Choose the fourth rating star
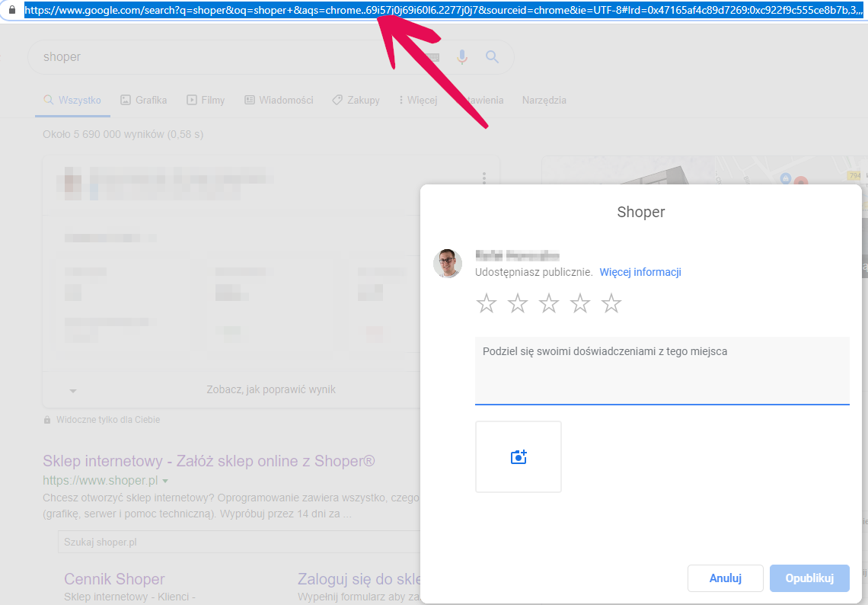This screenshot has width=868, height=605. pyautogui.click(x=580, y=304)
